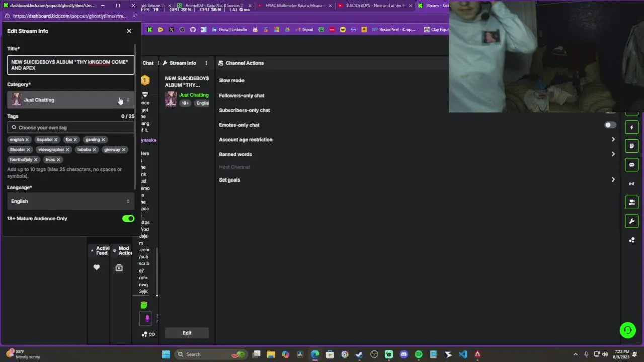
Task: Toggle 18+ Mature Audience Only switch
Action: click(128, 219)
